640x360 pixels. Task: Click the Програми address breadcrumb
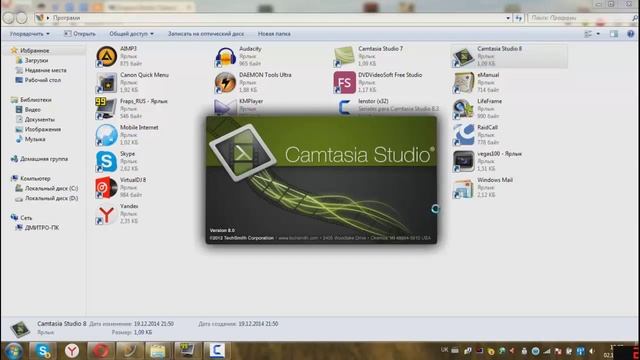66,18
